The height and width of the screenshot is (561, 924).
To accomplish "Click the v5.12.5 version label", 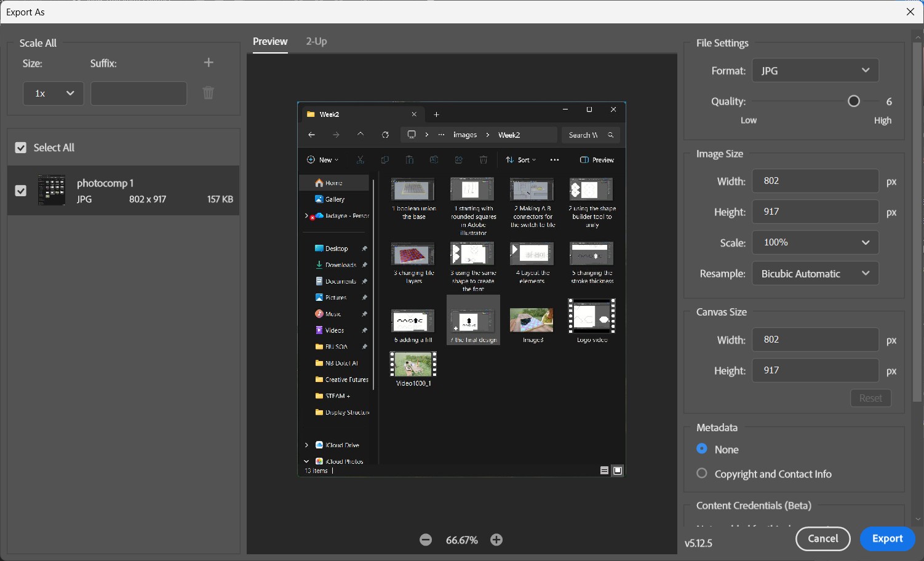I will pyautogui.click(x=698, y=543).
